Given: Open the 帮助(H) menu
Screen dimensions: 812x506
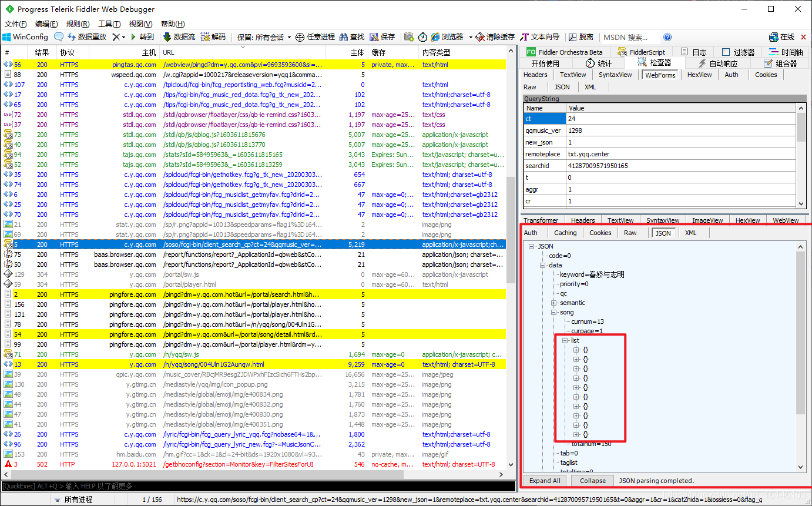Looking at the screenshot, I should 172,24.
